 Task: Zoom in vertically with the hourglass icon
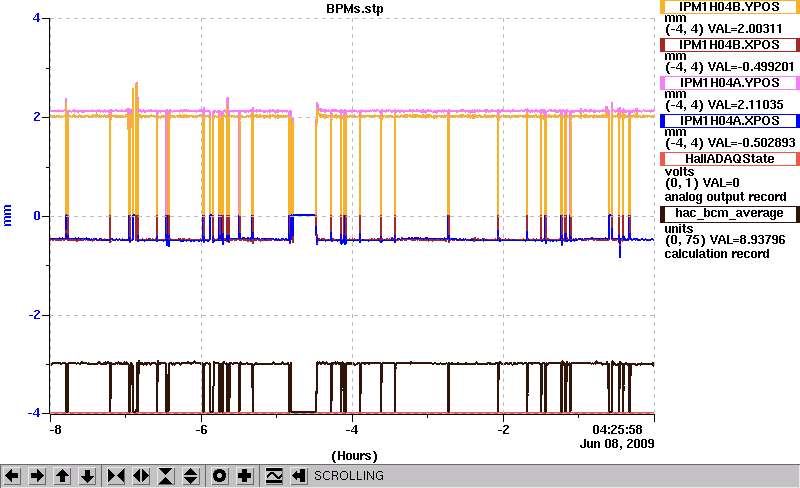pyautogui.click(x=166, y=476)
